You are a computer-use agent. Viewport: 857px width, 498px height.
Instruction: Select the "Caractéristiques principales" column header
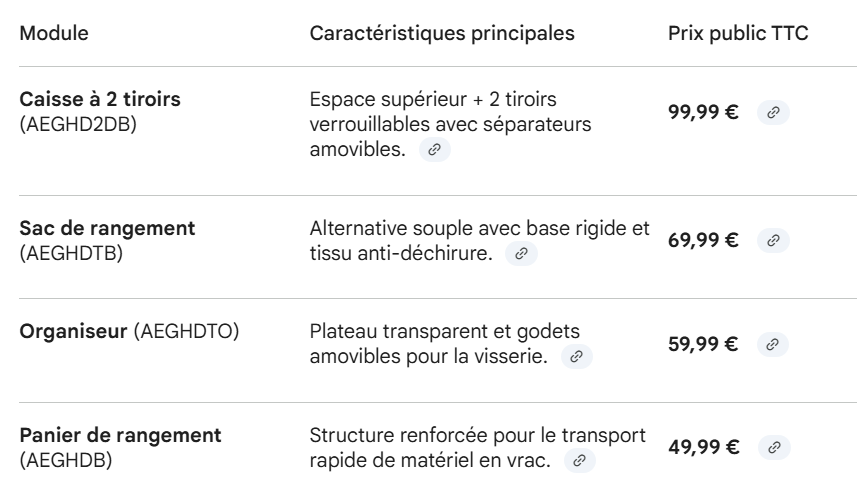442,33
